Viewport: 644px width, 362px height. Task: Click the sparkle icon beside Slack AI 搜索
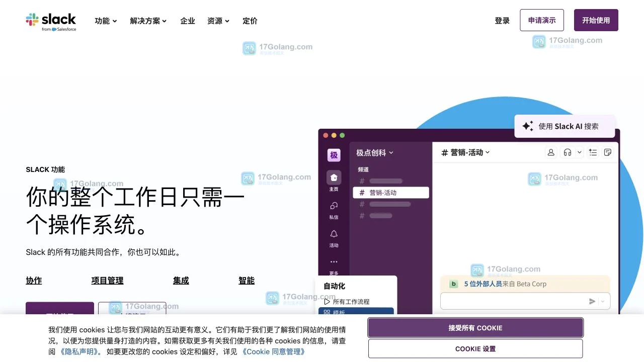pos(528,126)
